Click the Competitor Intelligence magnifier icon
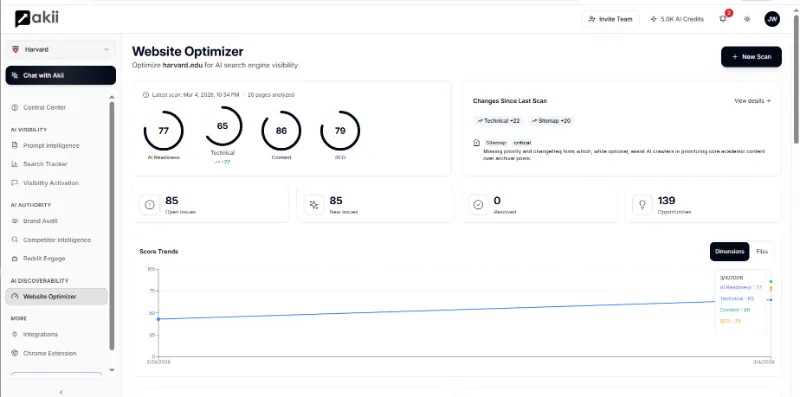The width and height of the screenshot is (800, 397). click(x=14, y=240)
